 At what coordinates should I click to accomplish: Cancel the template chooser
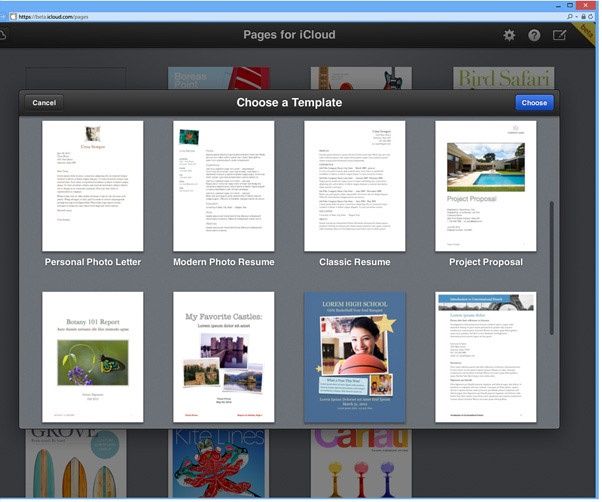44,103
